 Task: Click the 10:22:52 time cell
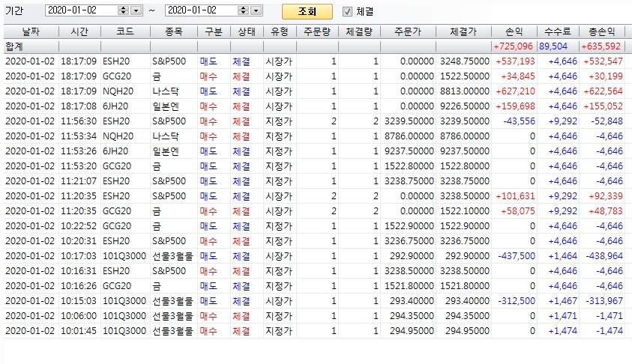(x=79, y=226)
